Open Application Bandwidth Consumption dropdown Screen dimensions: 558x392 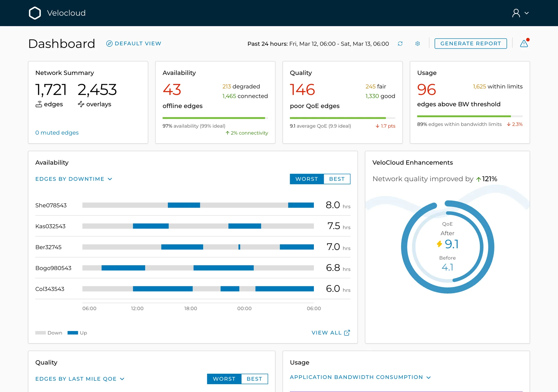pyautogui.click(x=360, y=377)
